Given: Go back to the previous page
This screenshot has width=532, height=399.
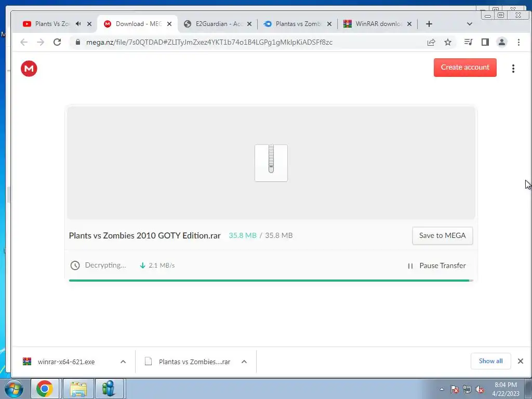Looking at the screenshot, I should tap(24, 42).
